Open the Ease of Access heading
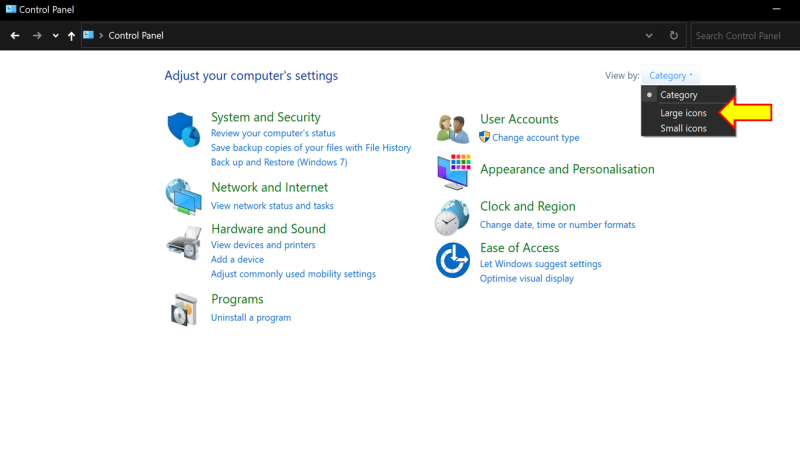This screenshot has height=451, width=800. (x=519, y=247)
